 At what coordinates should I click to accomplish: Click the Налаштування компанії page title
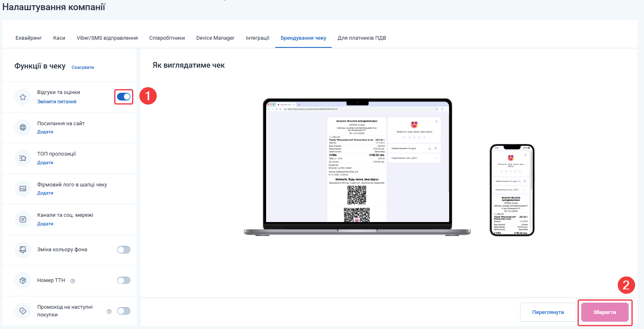pyautogui.click(x=54, y=7)
